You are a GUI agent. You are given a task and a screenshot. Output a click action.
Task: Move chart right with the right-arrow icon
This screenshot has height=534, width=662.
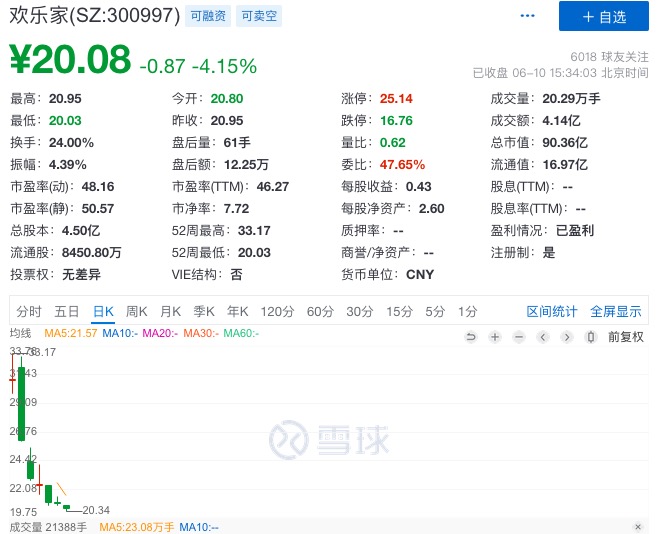567,337
